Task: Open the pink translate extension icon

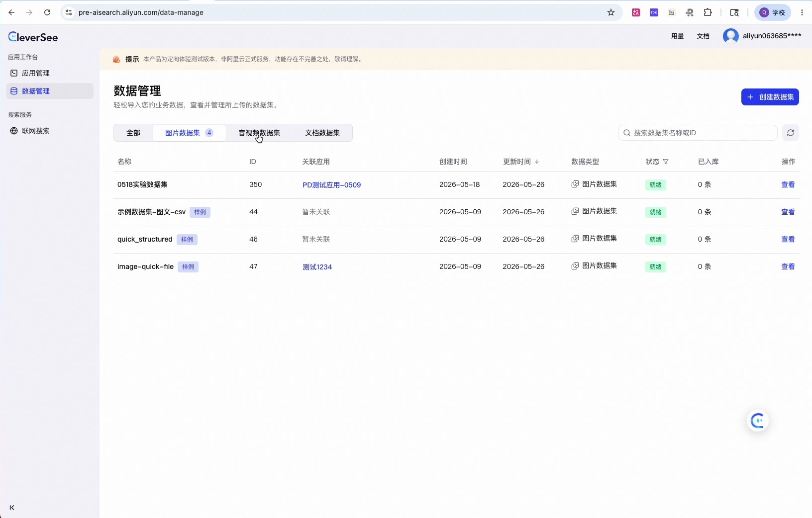Action: coord(636,12)
